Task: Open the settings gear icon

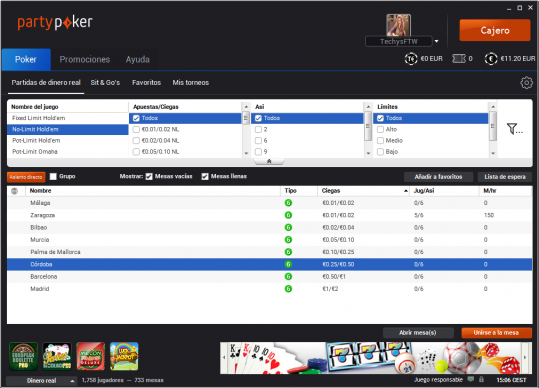Action: pos(526,82)
